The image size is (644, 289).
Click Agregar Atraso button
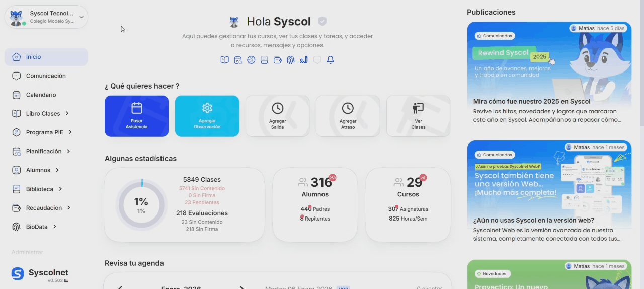coord(348,116)
